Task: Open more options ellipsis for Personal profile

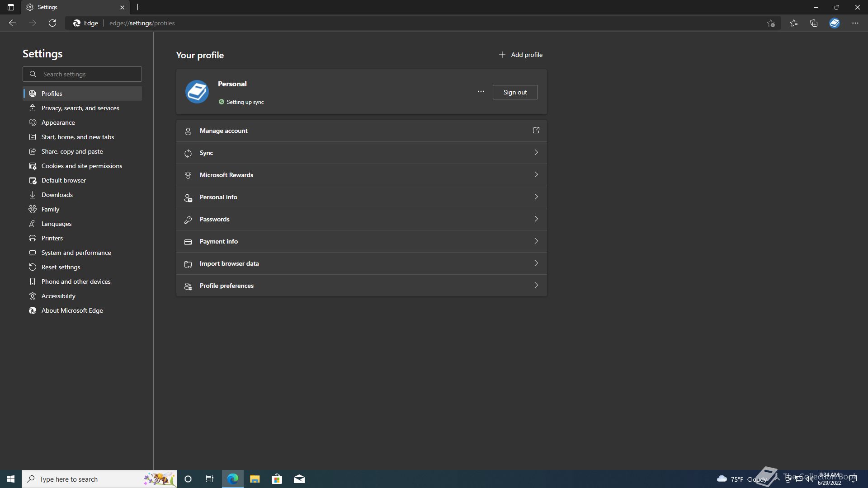Action: [481, 92]
